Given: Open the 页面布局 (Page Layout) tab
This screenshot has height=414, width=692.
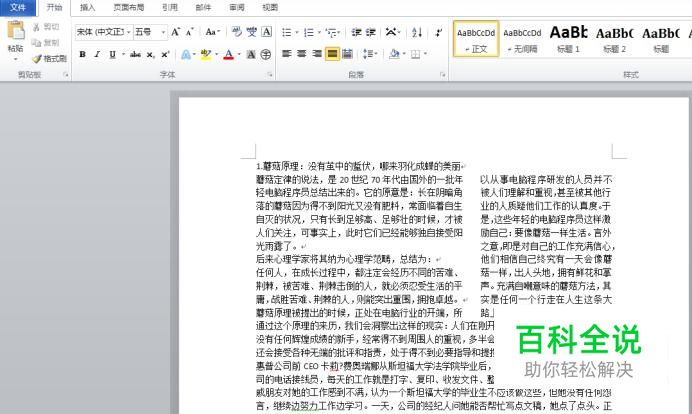Looking at the screenshot, I should coord(127,7).
